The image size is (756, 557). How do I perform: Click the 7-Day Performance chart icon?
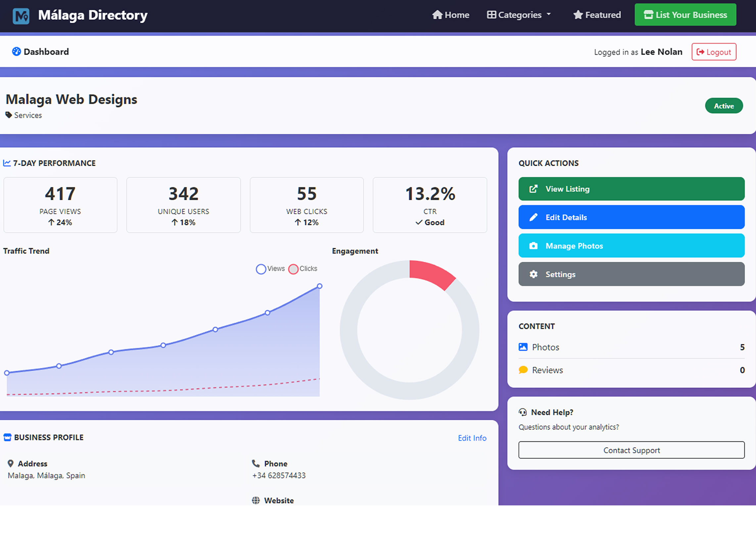tap(7, 163)
